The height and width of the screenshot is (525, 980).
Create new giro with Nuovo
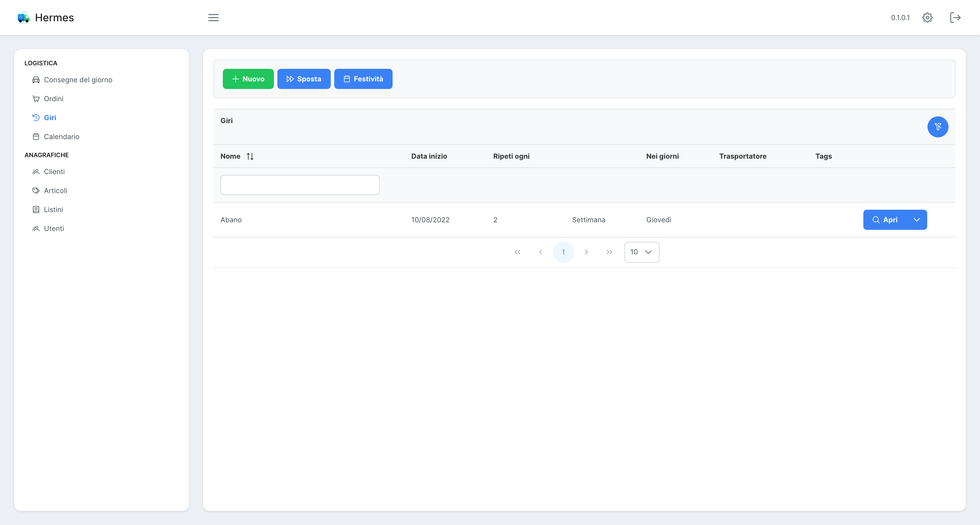point(248,79)
